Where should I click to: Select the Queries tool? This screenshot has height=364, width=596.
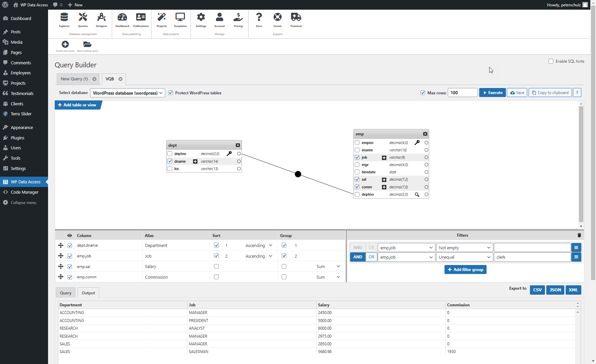coord(82,20)
